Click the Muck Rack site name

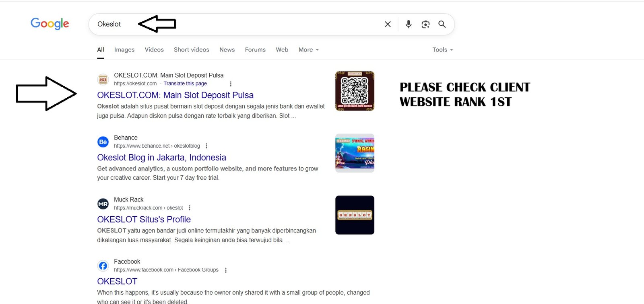(x=129, y=199)
